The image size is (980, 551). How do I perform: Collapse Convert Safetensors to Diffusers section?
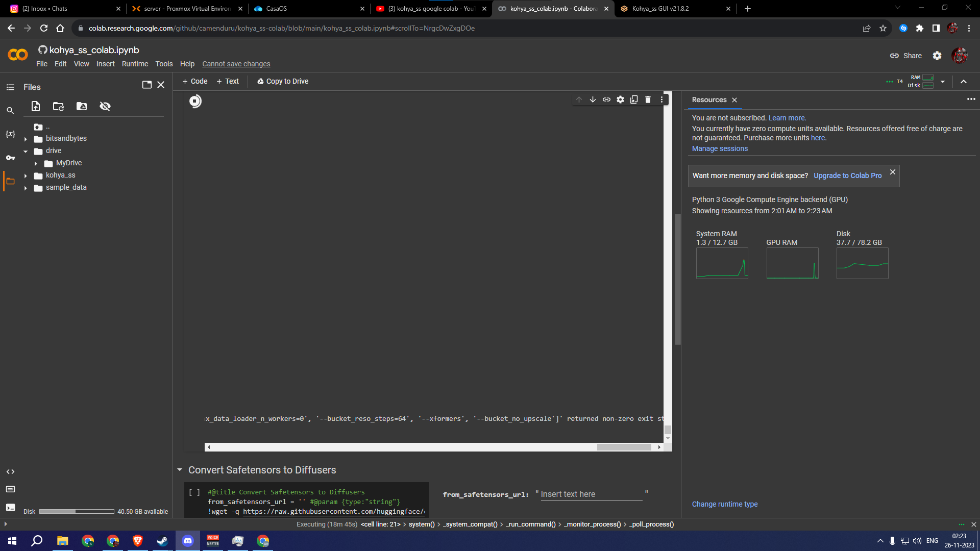[x=180, y=469]
